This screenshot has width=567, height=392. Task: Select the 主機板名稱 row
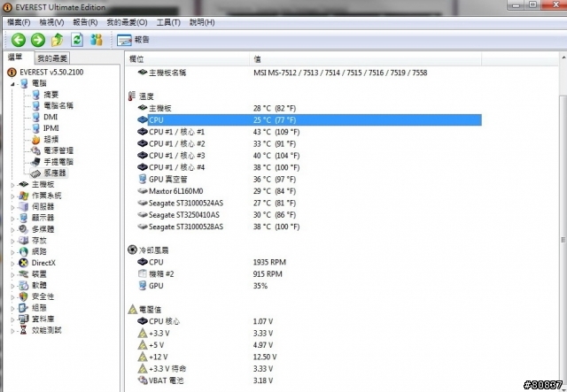tap(304, 73)
